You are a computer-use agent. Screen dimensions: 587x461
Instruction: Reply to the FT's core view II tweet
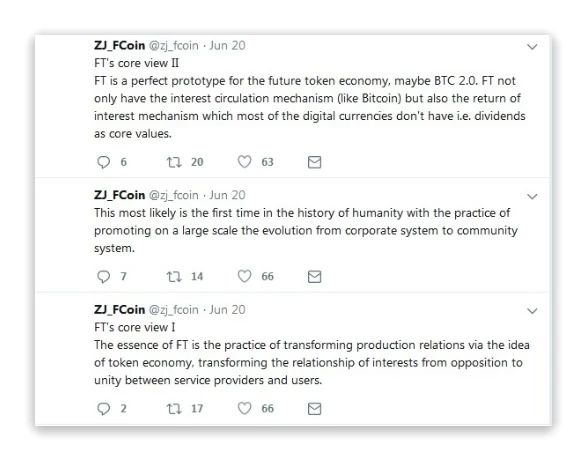[103, 162]
